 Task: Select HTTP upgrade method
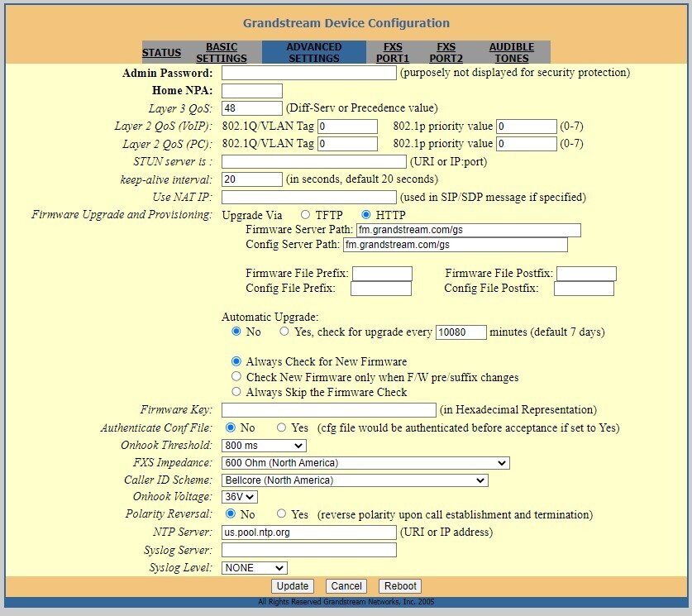(x=366, y=215)
